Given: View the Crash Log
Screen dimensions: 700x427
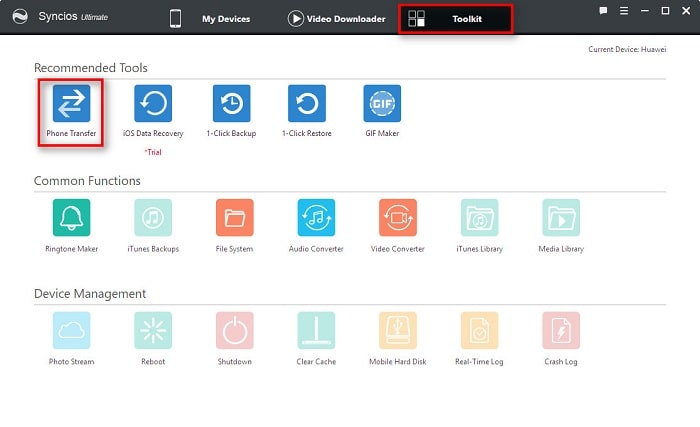Looking at the screenshot, I should tap(561, 331).
